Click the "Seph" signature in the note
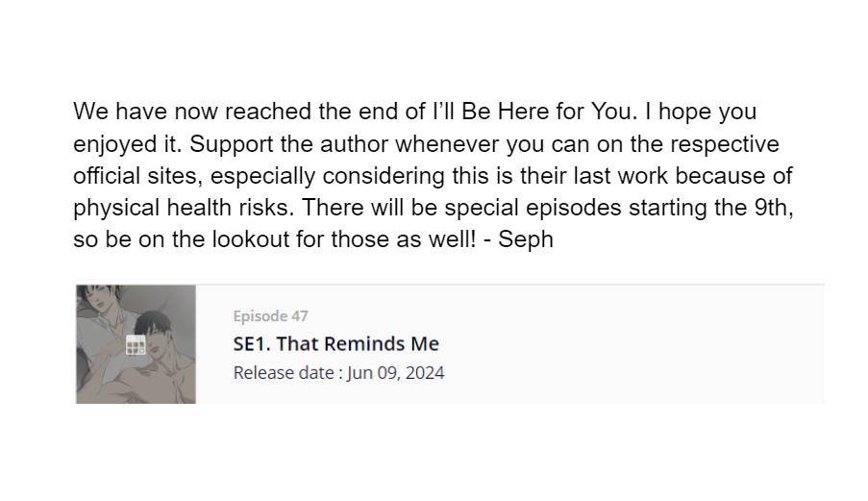The width and height of the screenshot is (868, 501). [x=526, y=239]
